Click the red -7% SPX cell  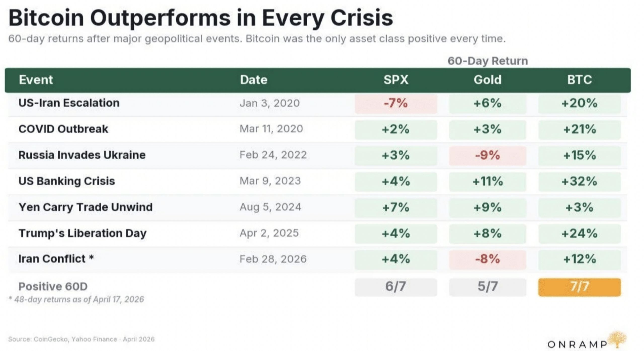(x=396, y=103)
